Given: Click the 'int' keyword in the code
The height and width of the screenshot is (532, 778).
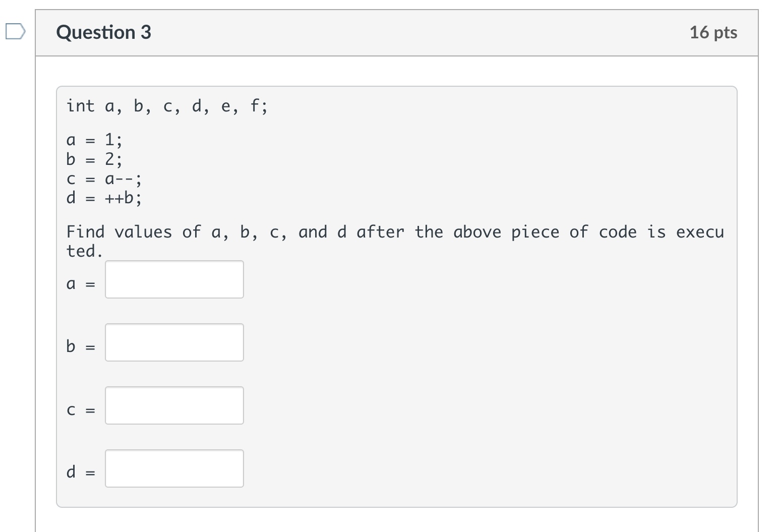Looking at the screenshot, I should click(80, 106).
